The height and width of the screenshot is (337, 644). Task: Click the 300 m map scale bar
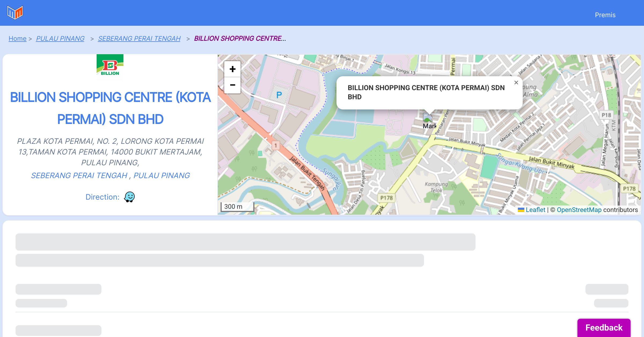(x=237, y=207)
